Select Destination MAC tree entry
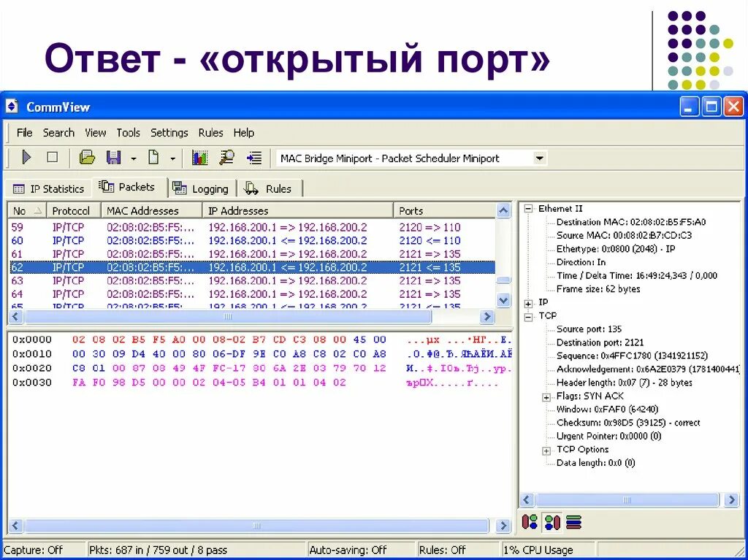Image resolution: width=748 pixels, height=560 pixels. 631,222
